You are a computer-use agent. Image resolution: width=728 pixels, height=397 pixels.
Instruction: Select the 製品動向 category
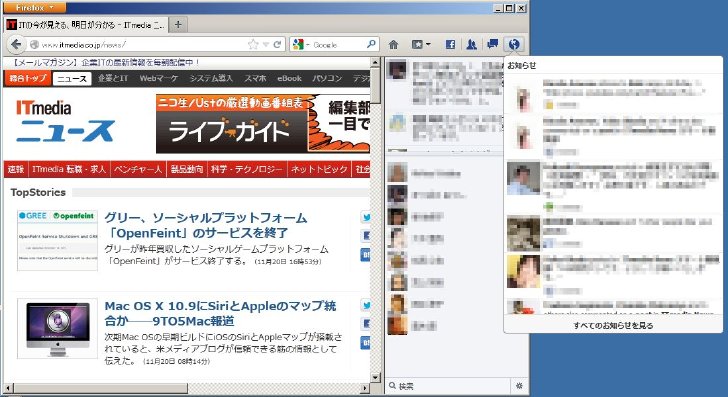(x=187, y=169)
